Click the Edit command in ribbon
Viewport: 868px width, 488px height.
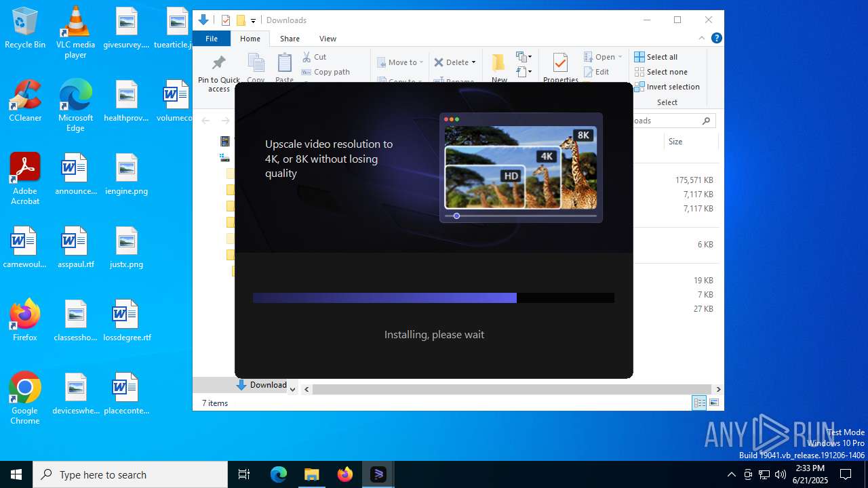(596, 72)
